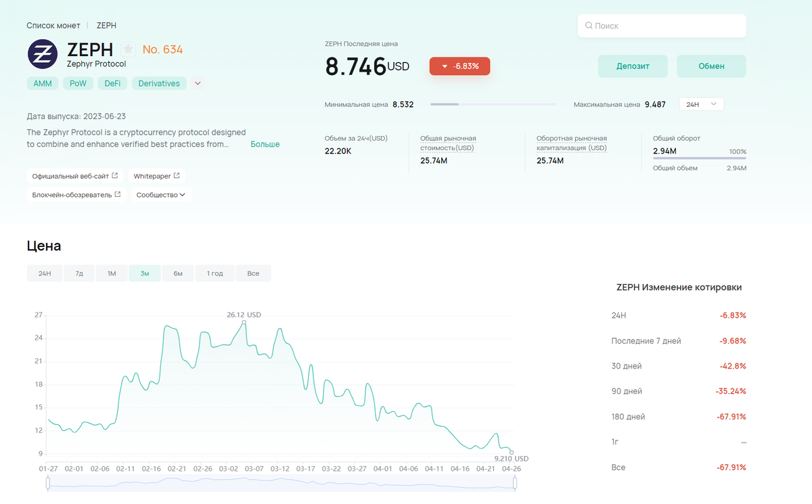Click the 30 дней -42.8% row
The height and width of the screenshot is (504, 812).
click(x=679, y=366)
